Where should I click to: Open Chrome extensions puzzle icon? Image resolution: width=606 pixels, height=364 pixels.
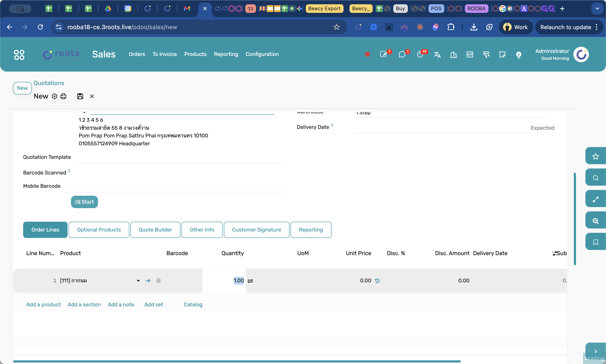(451, 27)
